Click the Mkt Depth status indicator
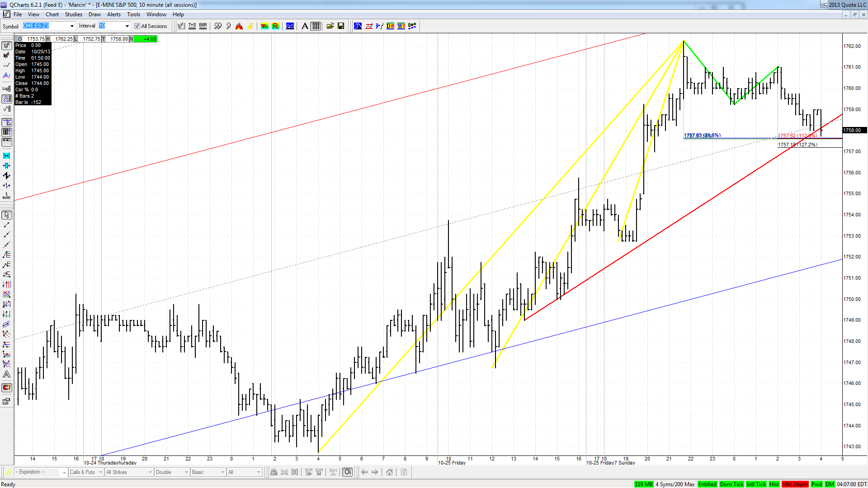 [x=795, y=484]
